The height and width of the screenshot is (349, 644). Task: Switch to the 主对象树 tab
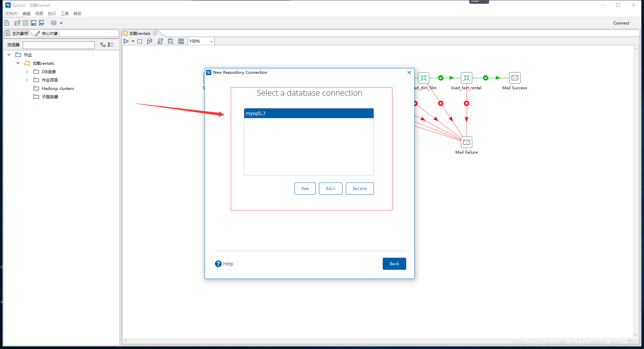coord(17,33)
